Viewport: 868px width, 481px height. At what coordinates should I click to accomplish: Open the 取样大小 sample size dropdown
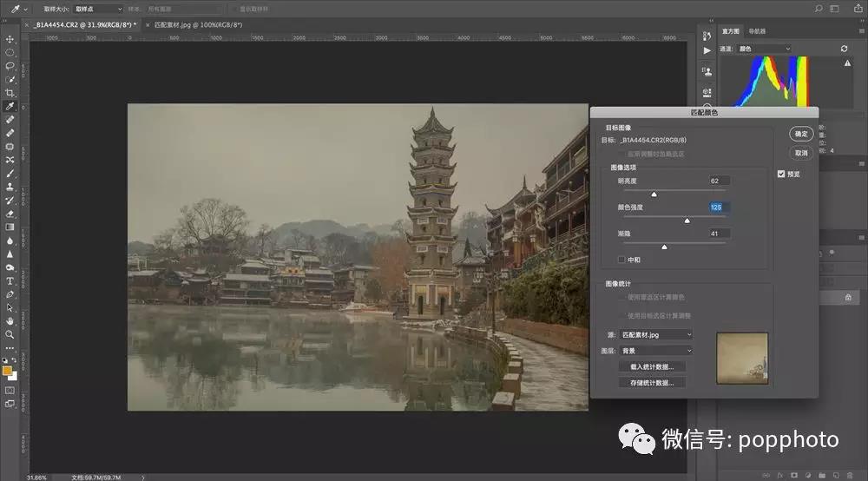pyautogui.click(x=98, y=9)
